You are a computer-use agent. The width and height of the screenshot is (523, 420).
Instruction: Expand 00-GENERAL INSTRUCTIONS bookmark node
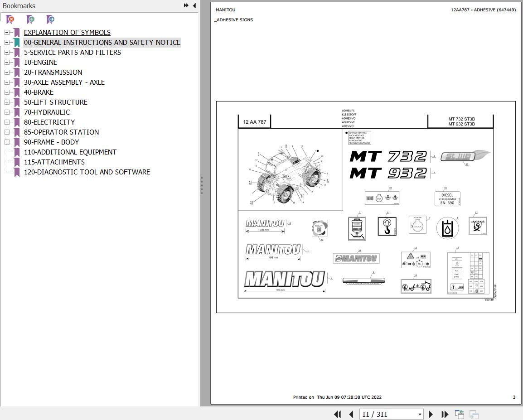(7, 42)
